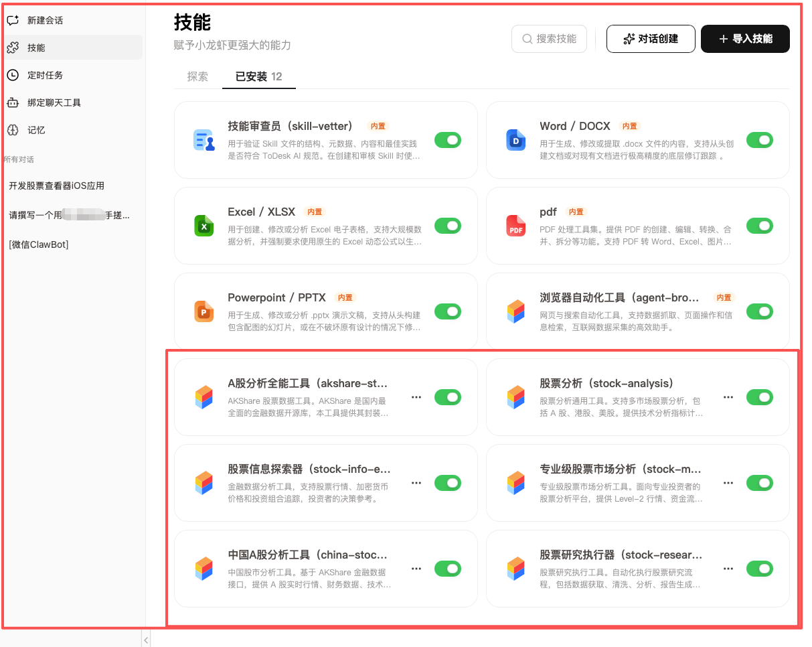This screenshot has height=647, width=812.
Task: Turn off 股票信息探索器 toggle
Action: [x=448, y=483]
